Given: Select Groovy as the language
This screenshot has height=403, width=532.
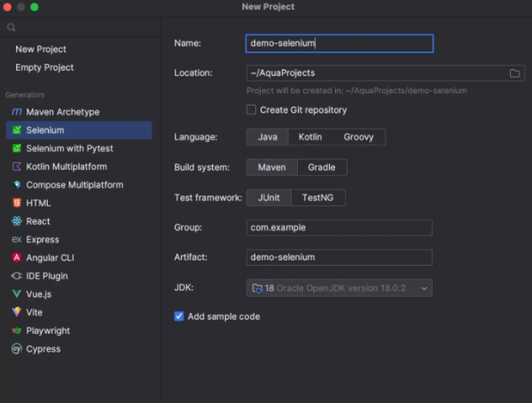Looking at the screenshot, I should [x=358, y=137].
